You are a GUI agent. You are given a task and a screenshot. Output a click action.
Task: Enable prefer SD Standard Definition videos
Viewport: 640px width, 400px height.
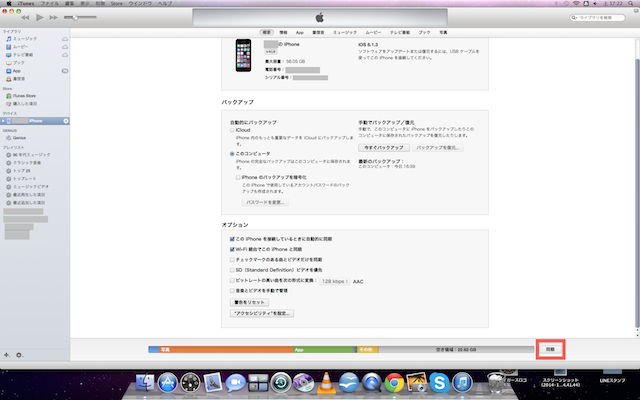click(232, 270)
